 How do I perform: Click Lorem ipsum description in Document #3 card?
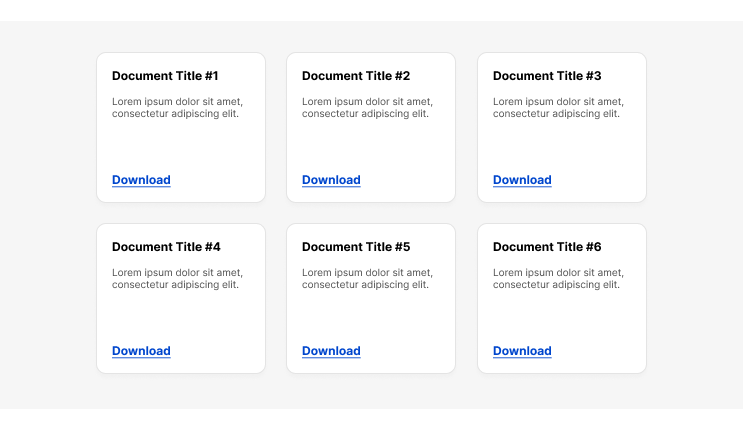click(x=558, y=108)
